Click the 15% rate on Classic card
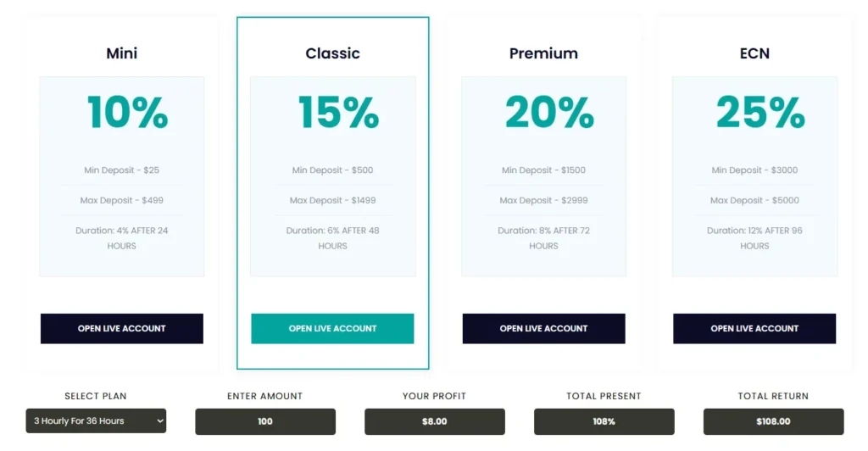This screenshot has width=868, height=451. (338, 112)
